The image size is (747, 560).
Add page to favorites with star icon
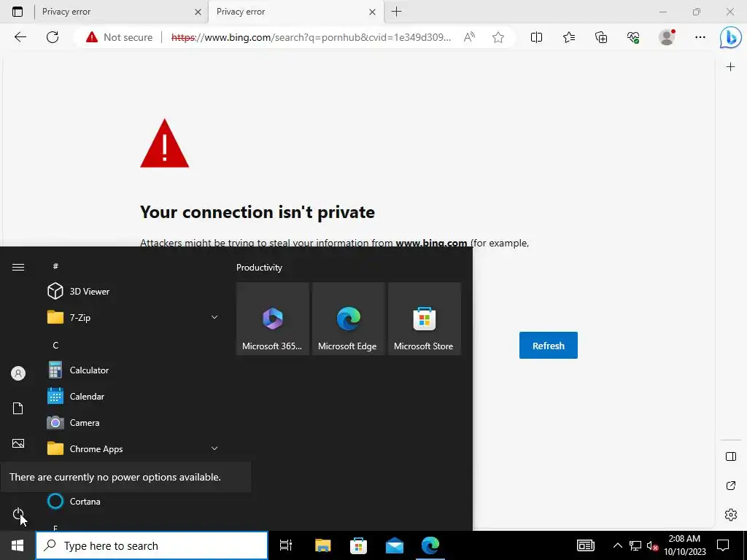pos(498,37)
